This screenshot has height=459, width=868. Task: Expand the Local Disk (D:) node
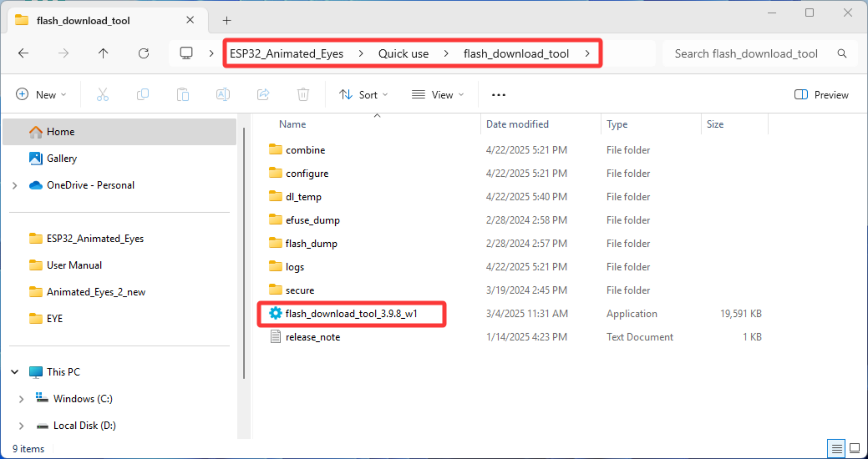(21, 426)
